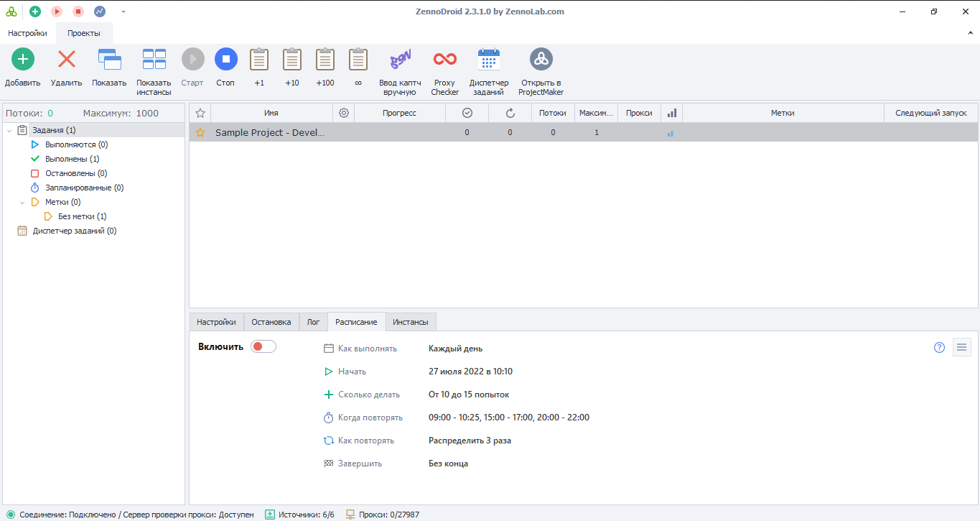Screen dimensions: 980x521
Task: Click the red play icon in title bar
Action: pyautogui.click(x=57, y=11)
